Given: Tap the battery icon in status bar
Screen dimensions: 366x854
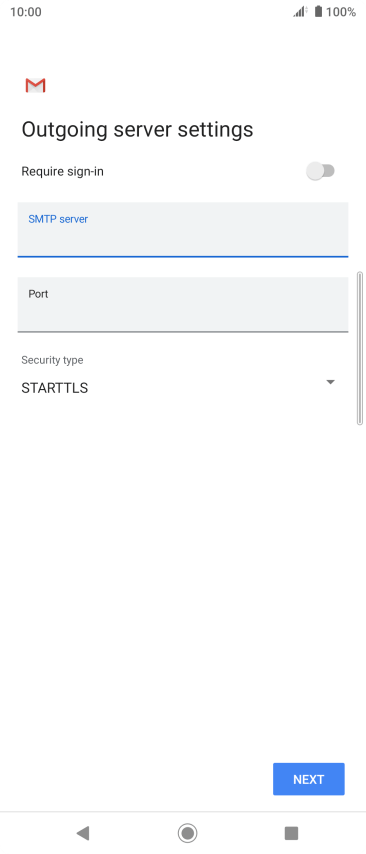Looking at the screenshot, I should (x=318, y=11).
